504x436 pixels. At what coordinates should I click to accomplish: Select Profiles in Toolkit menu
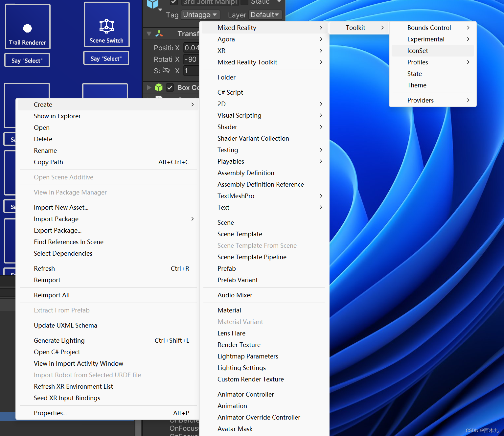tap(433, 62)
